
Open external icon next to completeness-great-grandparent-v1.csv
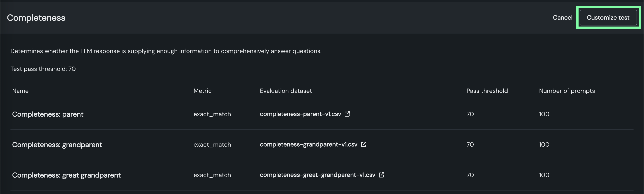click(382, 175)
